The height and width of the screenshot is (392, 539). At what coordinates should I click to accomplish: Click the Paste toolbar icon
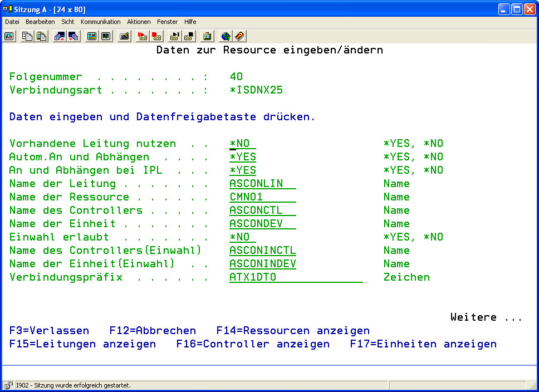point(41,36)
